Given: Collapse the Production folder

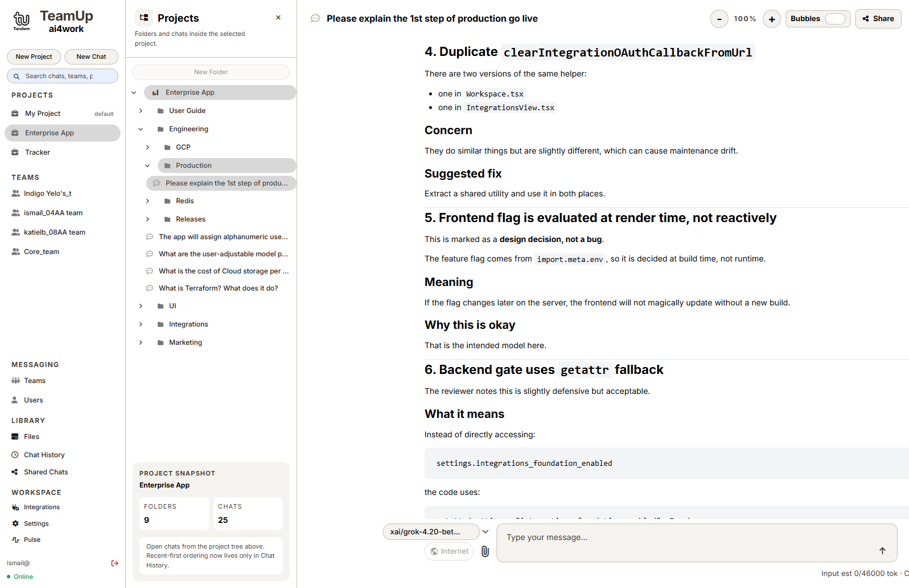Looking at the screenshot, I should (x=147, y=166).
